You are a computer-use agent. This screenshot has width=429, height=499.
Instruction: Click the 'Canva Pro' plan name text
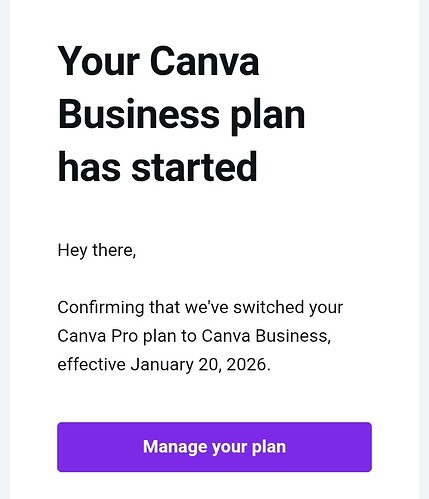(98, 336)
